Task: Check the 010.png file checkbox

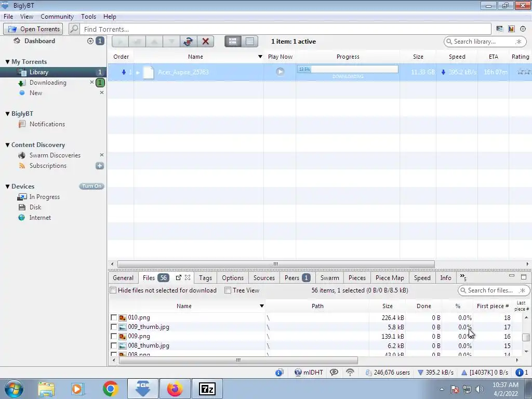Action: click(114, 317)
